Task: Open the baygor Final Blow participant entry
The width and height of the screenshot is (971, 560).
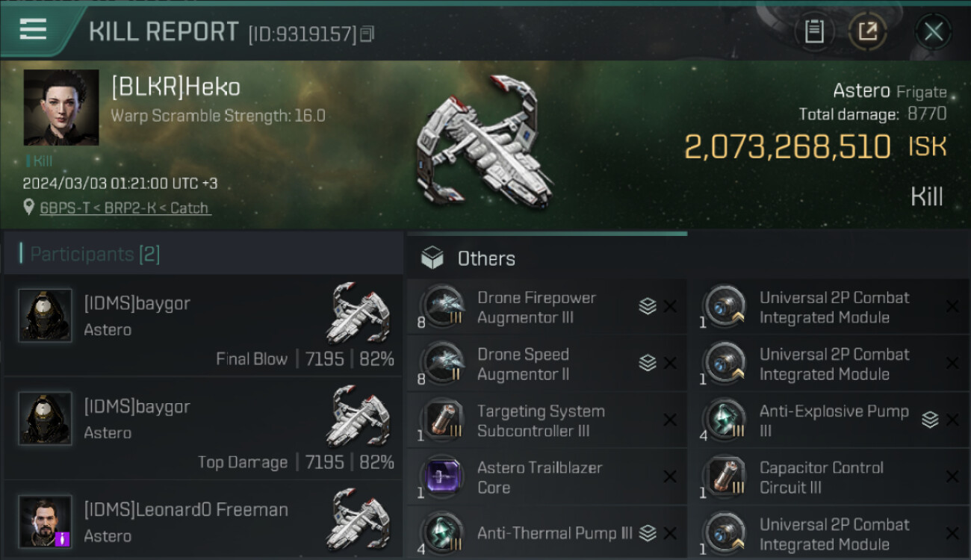Action: click(x=203, y=326)
